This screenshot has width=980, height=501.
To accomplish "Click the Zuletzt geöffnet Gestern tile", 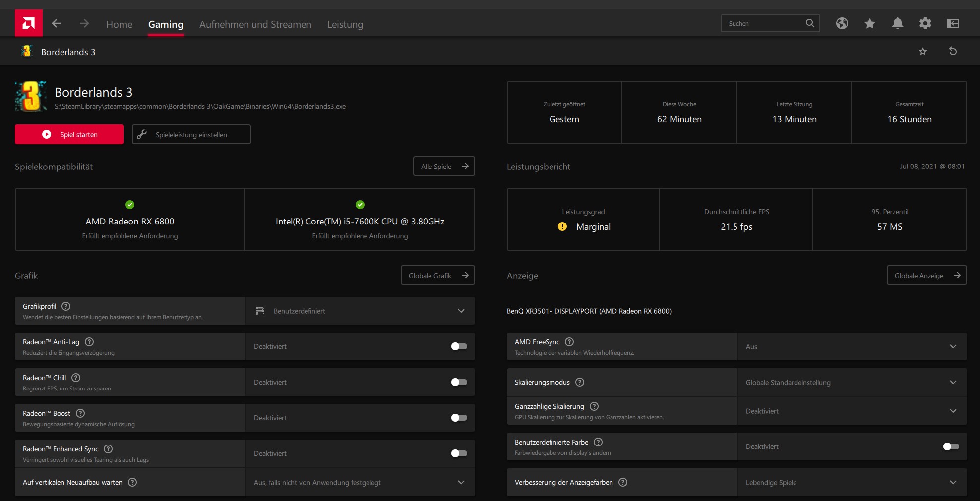I will [x=564, y=112].
